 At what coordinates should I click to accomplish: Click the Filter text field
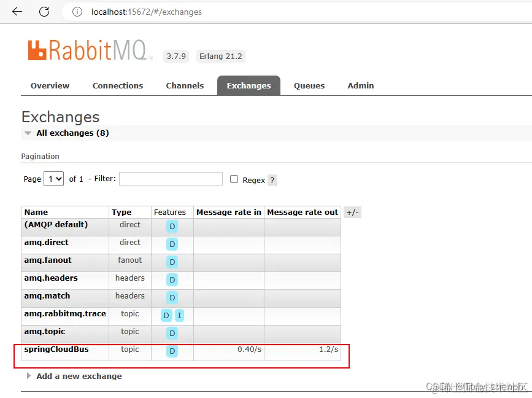pos(171,179)
